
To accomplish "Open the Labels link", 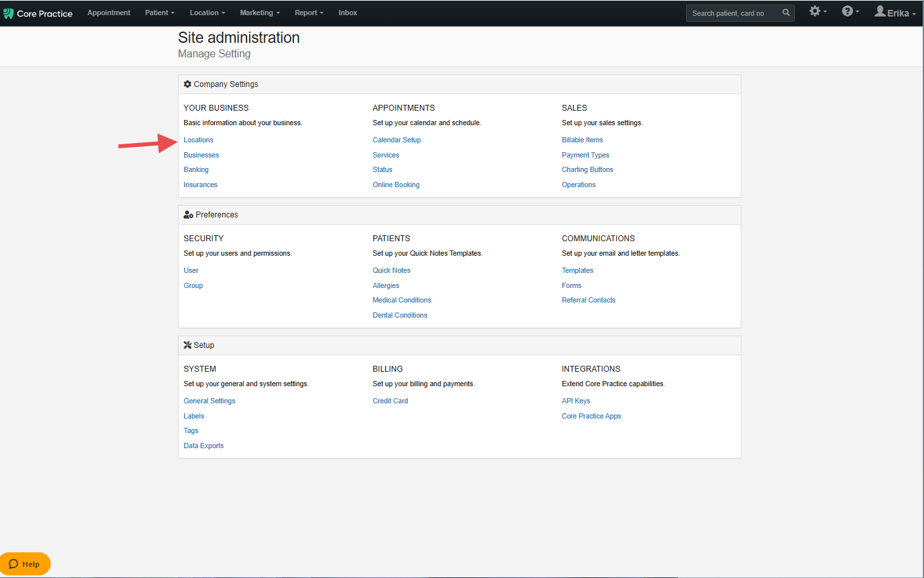I will tap(194, 416).
